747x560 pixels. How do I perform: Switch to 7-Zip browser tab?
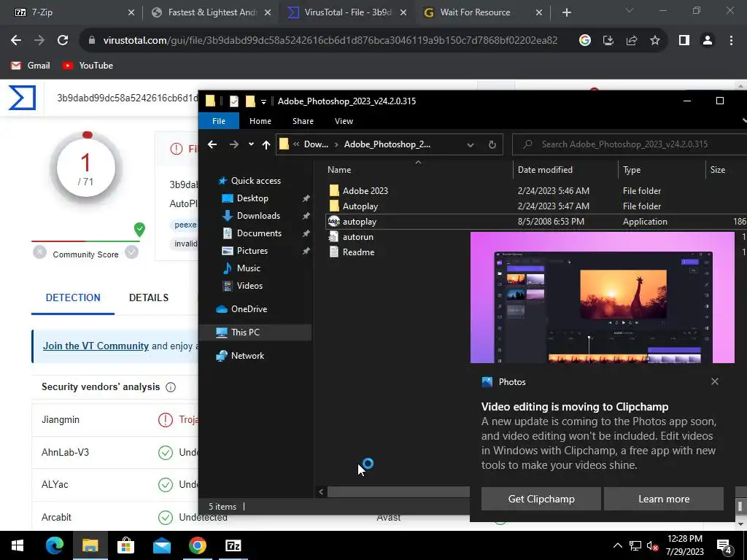pyautogui.click(x=71, y=12)
